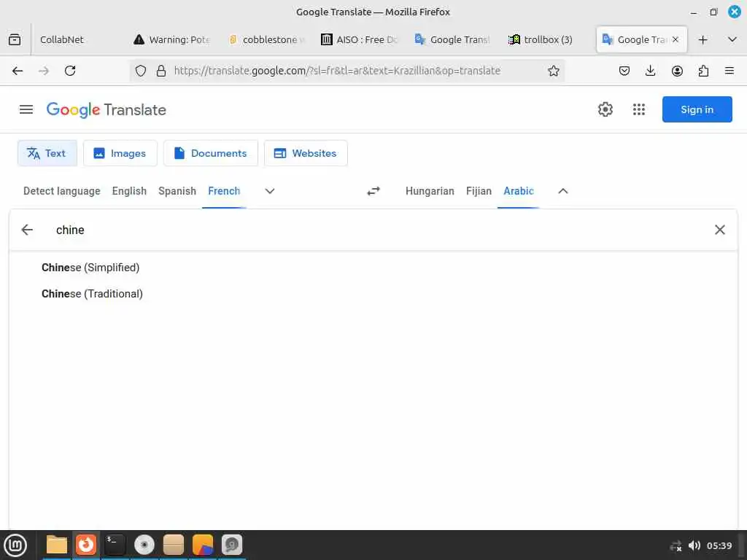Open the disc media app in taskbar

pyautogui.click(x=144, y=545)
